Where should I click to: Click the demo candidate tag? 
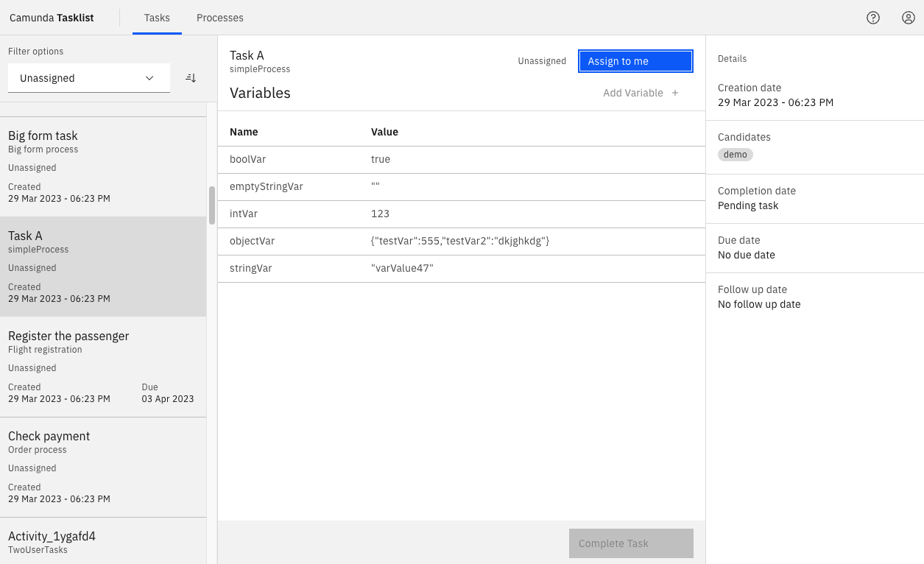coord(735,155)
